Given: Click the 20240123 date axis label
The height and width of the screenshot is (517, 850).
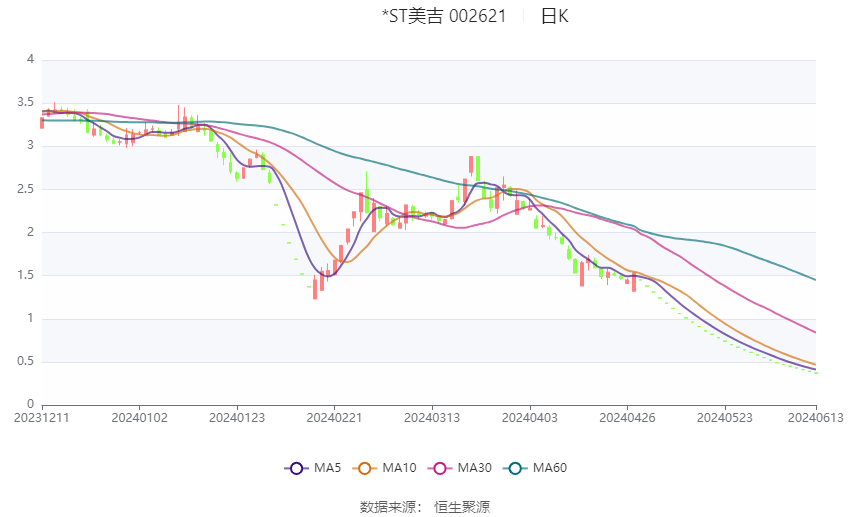Looking at the screenshot, I should tap(237, 418).
